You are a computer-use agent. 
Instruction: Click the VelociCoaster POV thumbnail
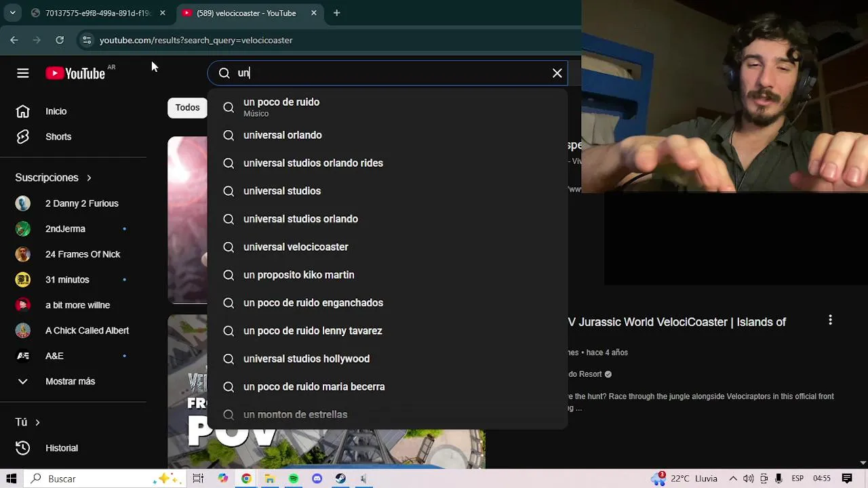click(x=326, y=392)
